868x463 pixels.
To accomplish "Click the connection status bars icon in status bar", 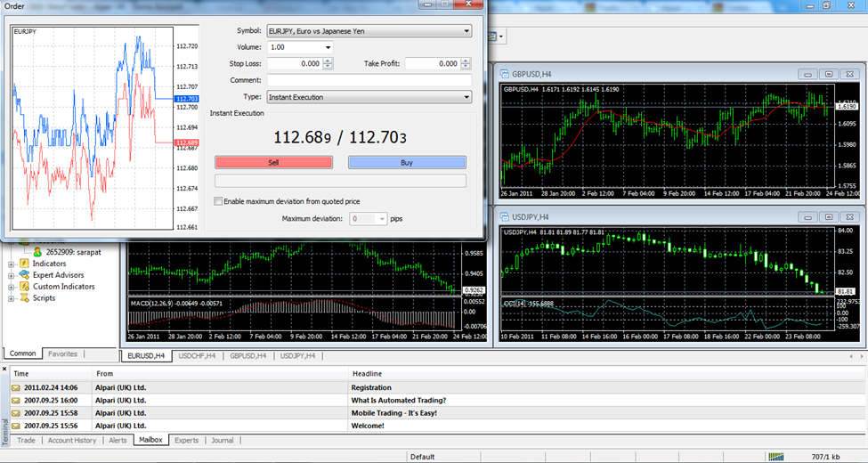I will (776, 457).
